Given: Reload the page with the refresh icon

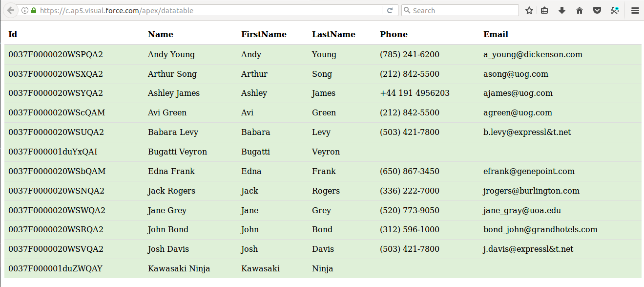Looking at the screenshot, I should point(390,10).
